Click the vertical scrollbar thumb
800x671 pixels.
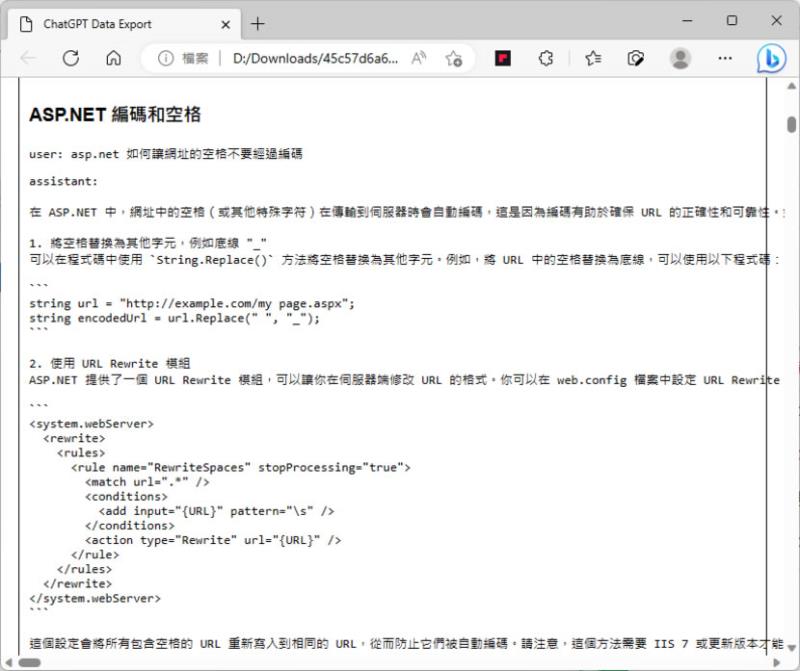tap(791, 125)
